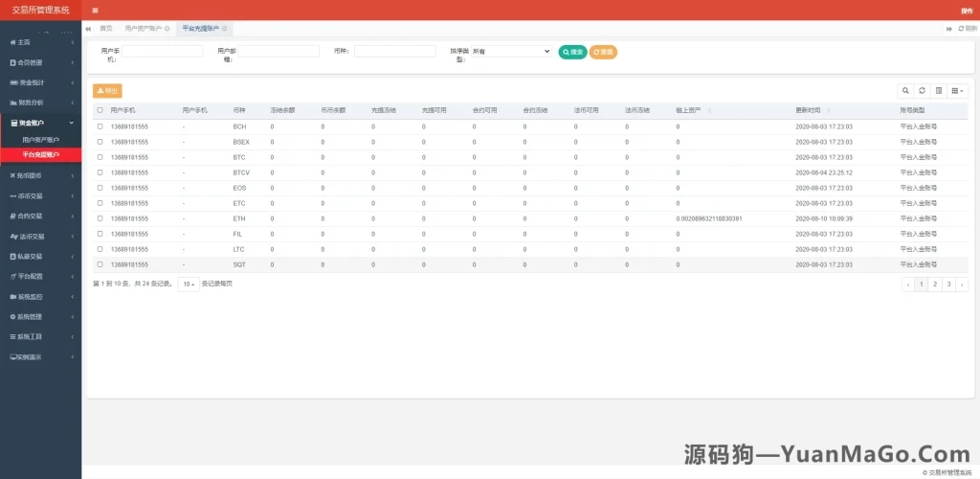
Task: Check the BSEX row checkbox
Action: [x=100, y=142]
